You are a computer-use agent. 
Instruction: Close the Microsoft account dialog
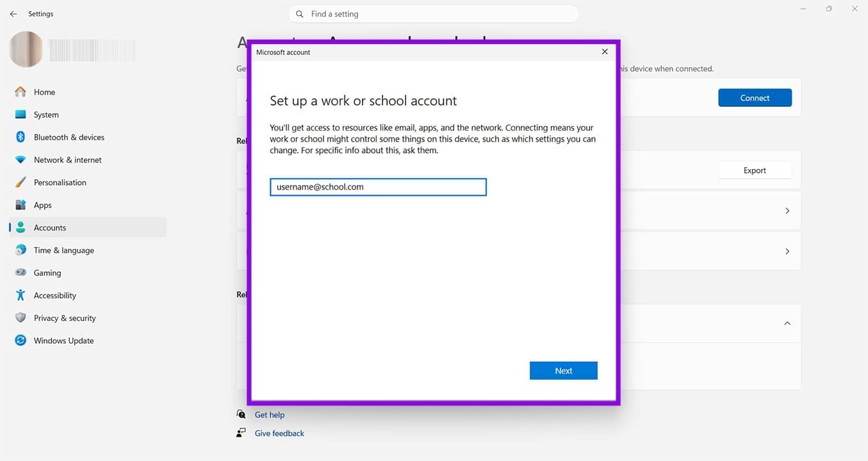click(x=605, y=52)
